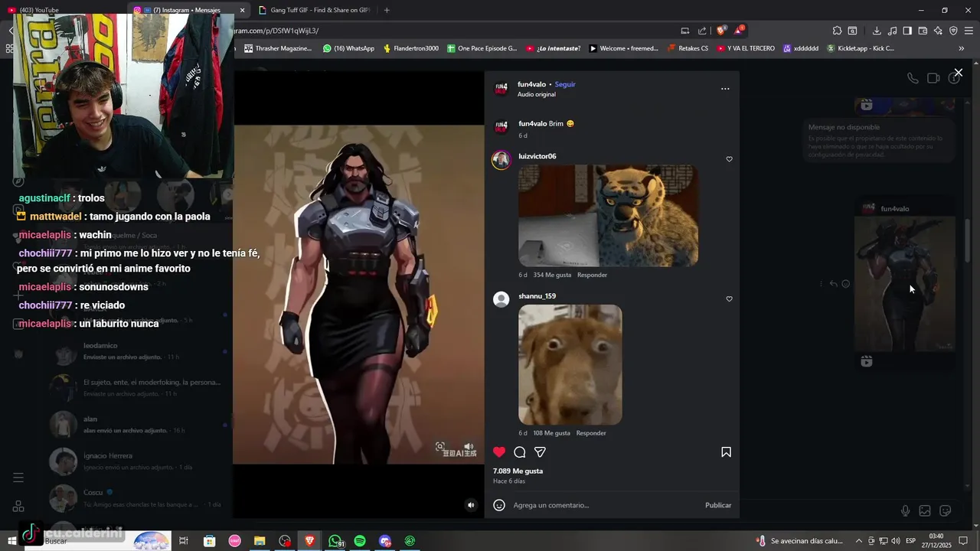This screenshot has height=551, width=980.
Task: Open the Thrasher Magazine bookmark
Action: (278, 48)
